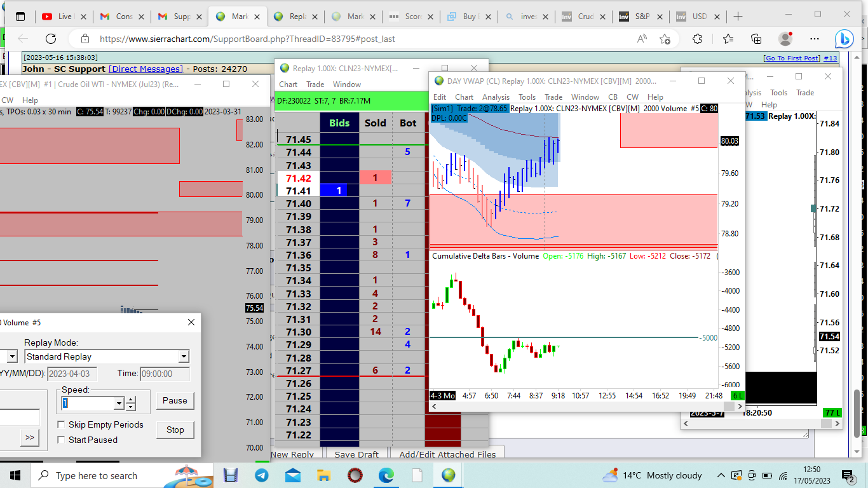Open File Explorer from the taskbar
Screen dimensions: 868x488
(324, 475)
